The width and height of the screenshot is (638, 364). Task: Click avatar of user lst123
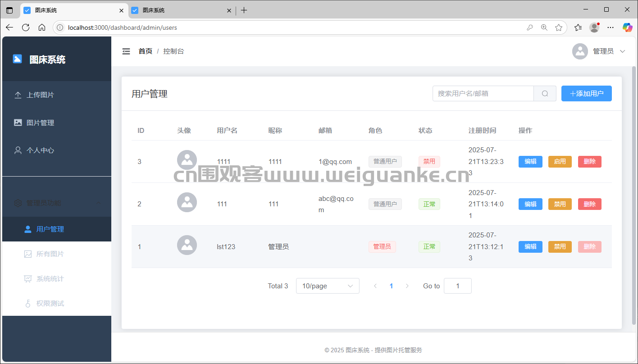coord(187,245)
